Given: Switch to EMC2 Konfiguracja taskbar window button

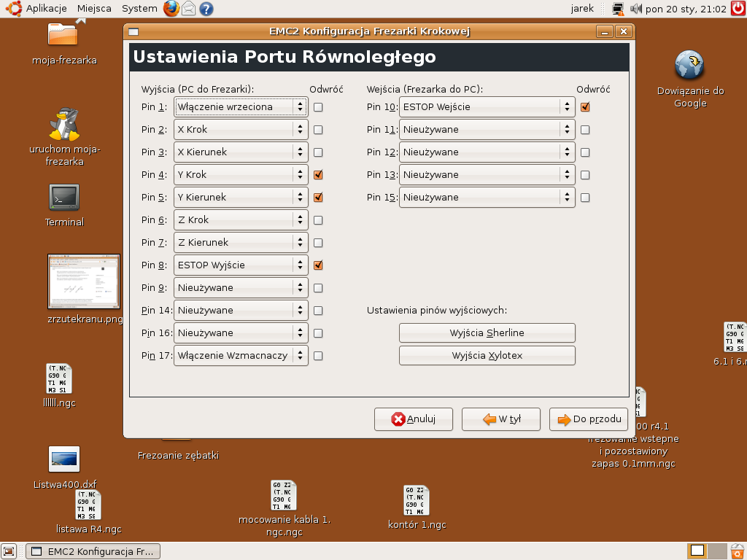Looking at the screenshot, I should tap(93, 551).
